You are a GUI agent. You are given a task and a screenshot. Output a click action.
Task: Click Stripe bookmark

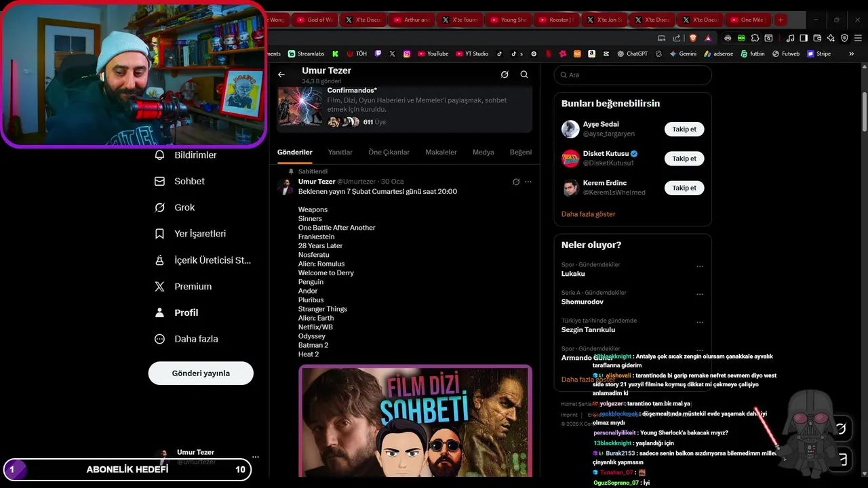tap(819, 54)
